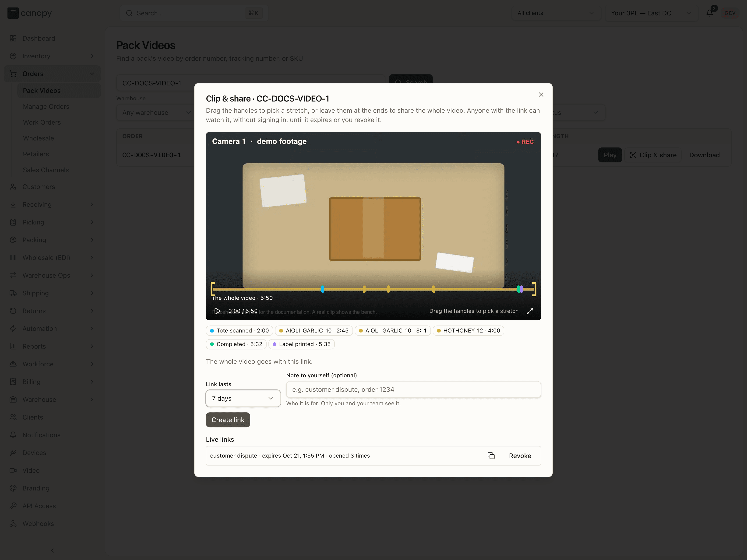The width and height of the screenshot is (747, 560).
Task: Expand the Inventory sidebar section
Action: (52, 56)
